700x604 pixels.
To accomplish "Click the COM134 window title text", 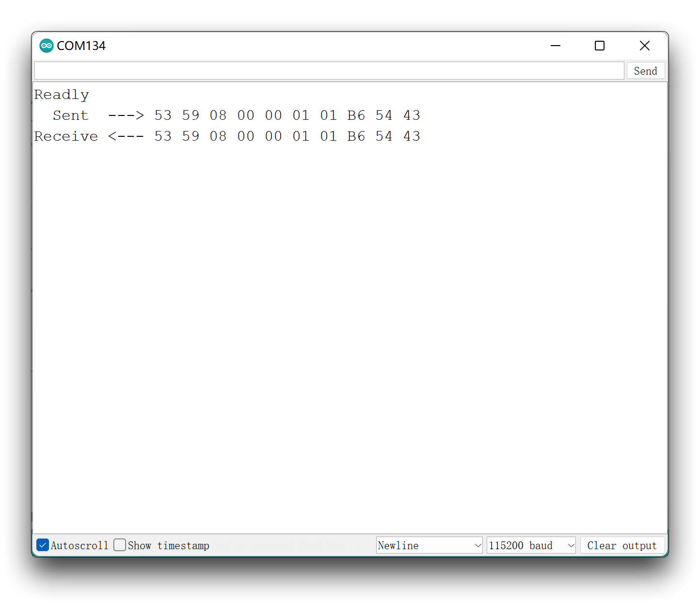I will [x=81, y=46].
